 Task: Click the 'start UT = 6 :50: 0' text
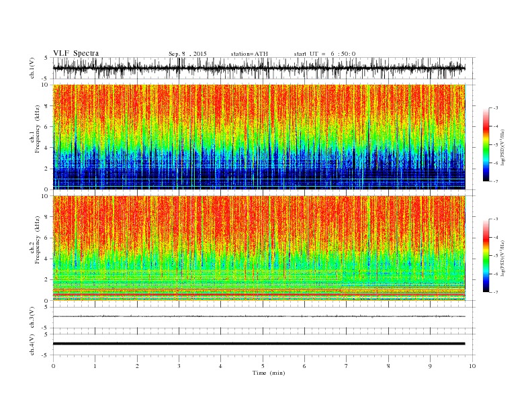324,54
